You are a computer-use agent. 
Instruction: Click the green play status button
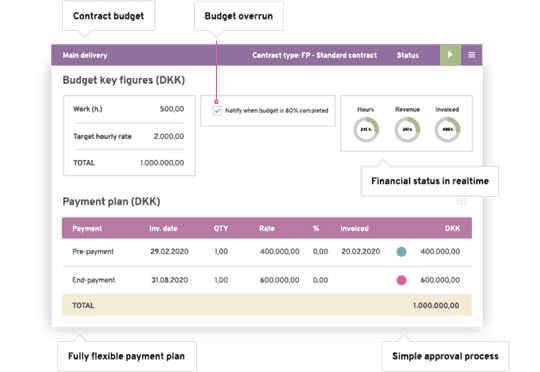[450, 55]
